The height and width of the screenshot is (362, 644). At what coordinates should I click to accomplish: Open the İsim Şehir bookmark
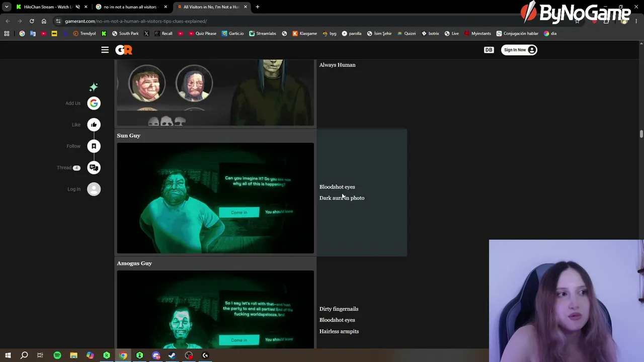click(x=379, y=34)
